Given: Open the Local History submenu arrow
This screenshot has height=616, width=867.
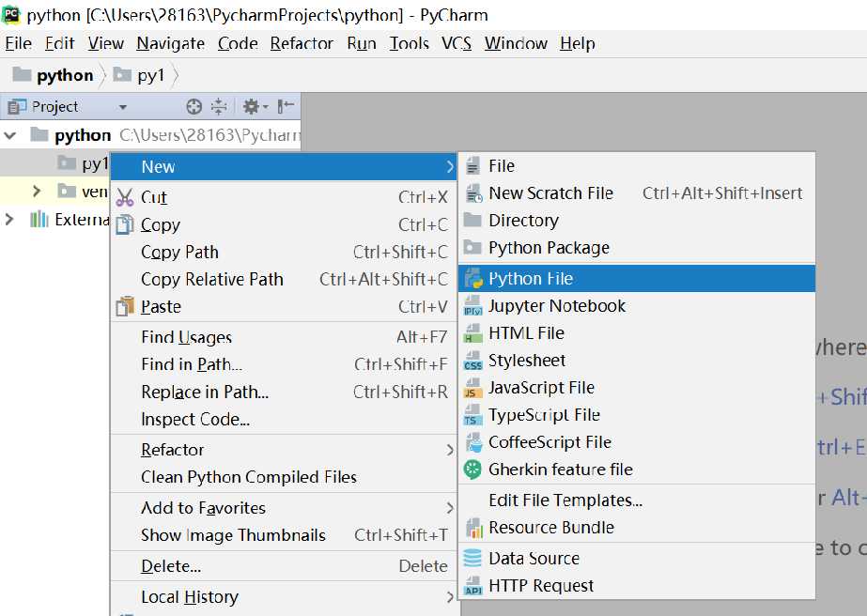Looking at the screenshot, I should (x=450, y=597).
